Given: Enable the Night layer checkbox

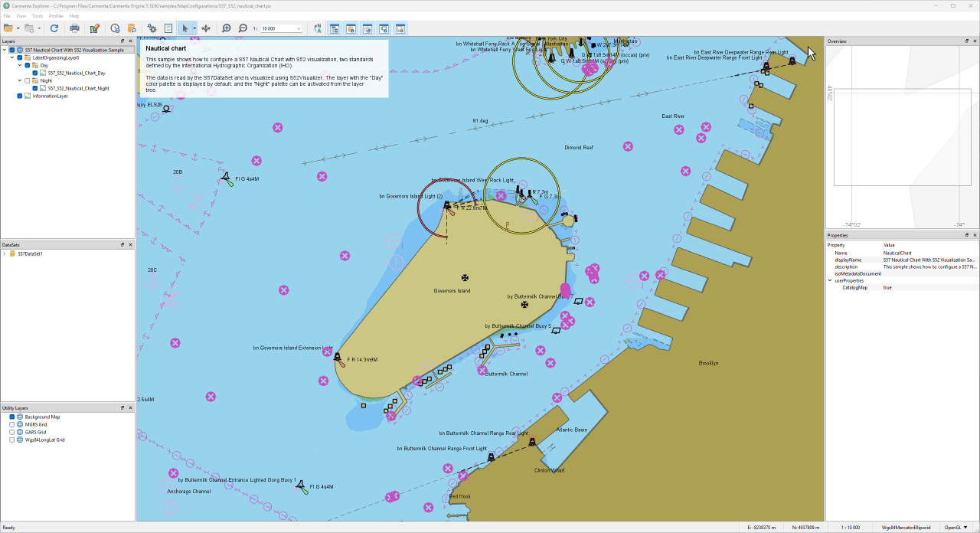Looking at the screenshot, I should (x=28, y=80).
